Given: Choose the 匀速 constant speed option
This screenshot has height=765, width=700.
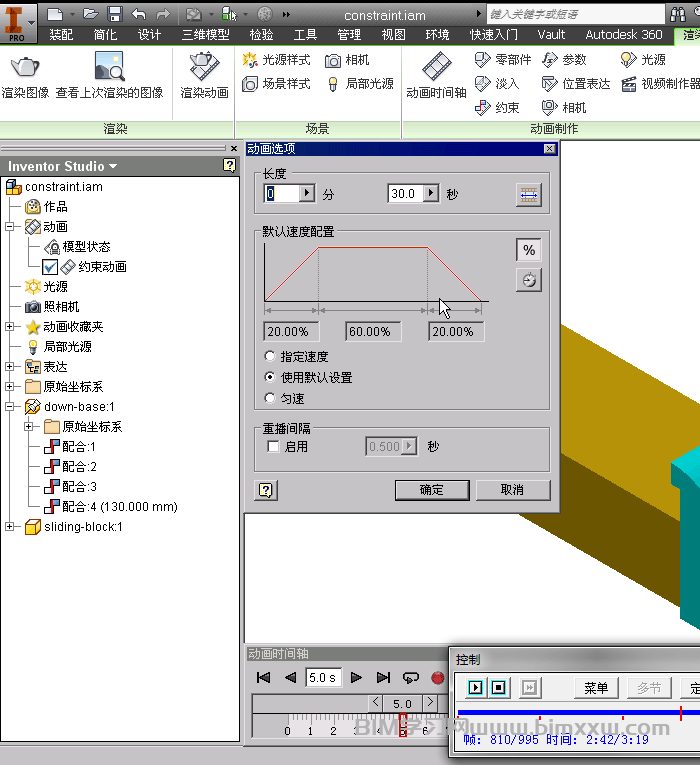Looking at the screenshot, I should [270, 398].
